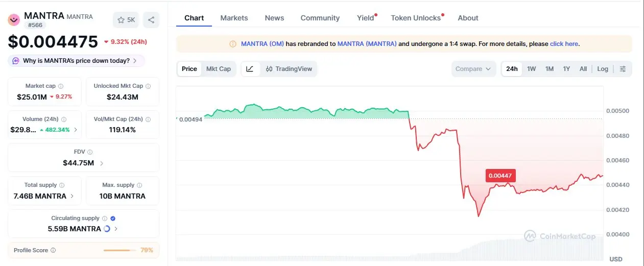644x266 pixels.
Task: Select the 1W time range
Action: [532, 69]
